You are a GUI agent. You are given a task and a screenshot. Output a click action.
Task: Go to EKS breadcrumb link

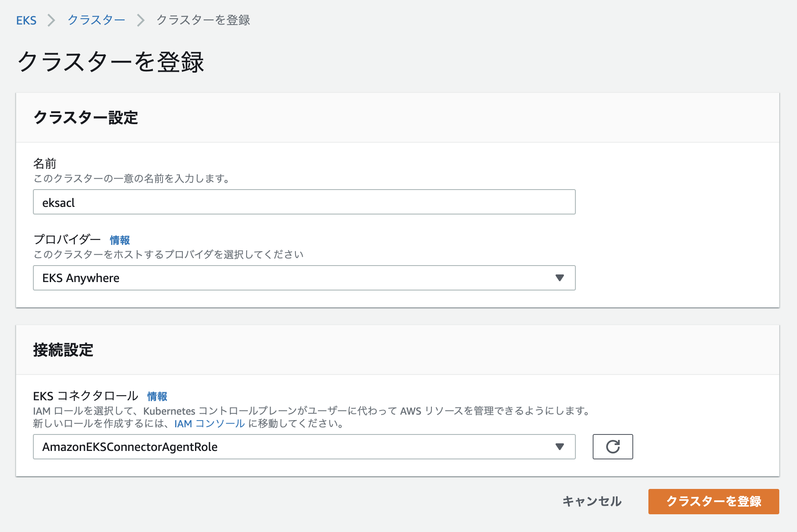tap(26, 20)
